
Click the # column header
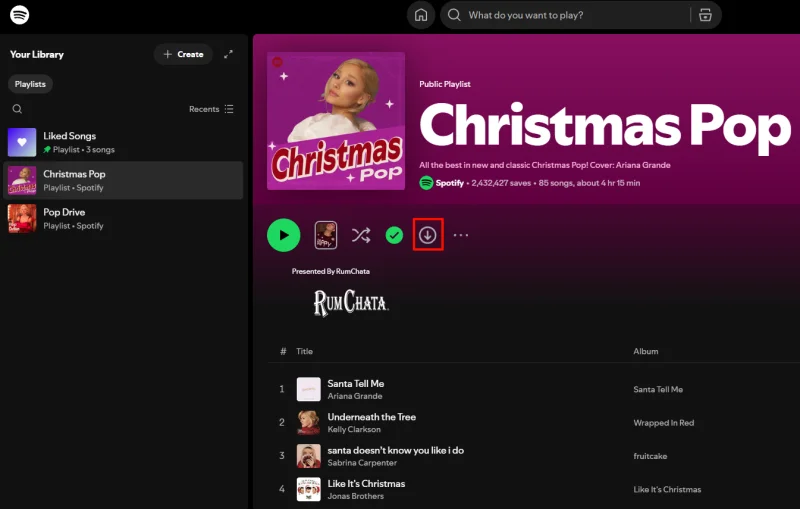[x=283, y=351]
